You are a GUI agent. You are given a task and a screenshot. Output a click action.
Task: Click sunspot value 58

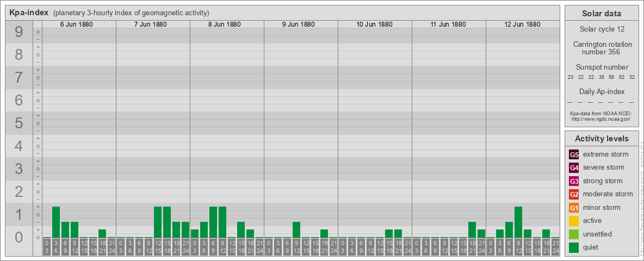[x=612, y=77]
